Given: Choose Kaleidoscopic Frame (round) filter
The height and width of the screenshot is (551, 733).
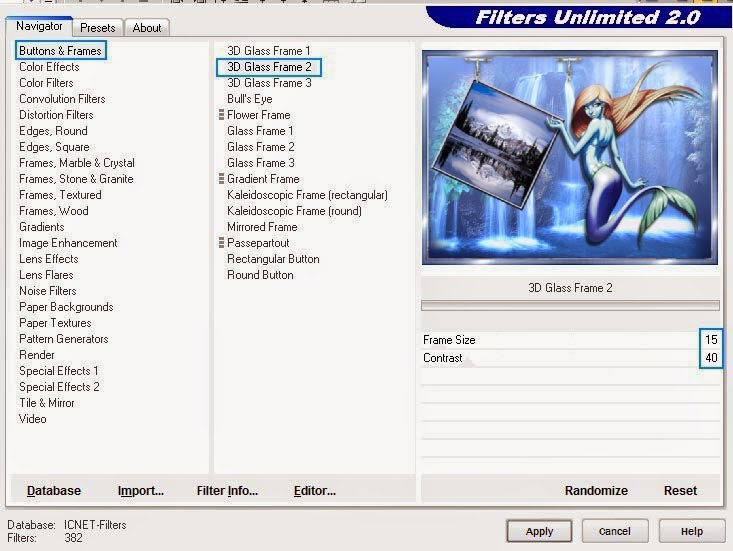Looking at the screenshot, I should 295,211.
